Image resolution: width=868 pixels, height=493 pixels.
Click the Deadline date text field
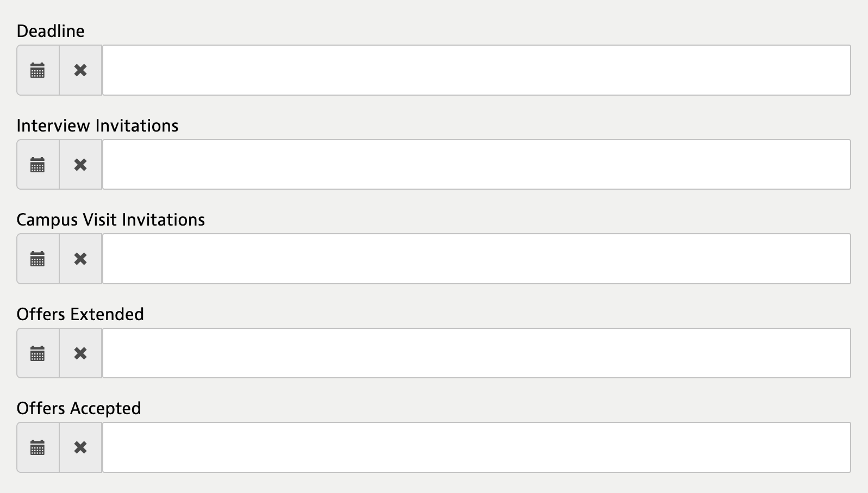point(476,70)
